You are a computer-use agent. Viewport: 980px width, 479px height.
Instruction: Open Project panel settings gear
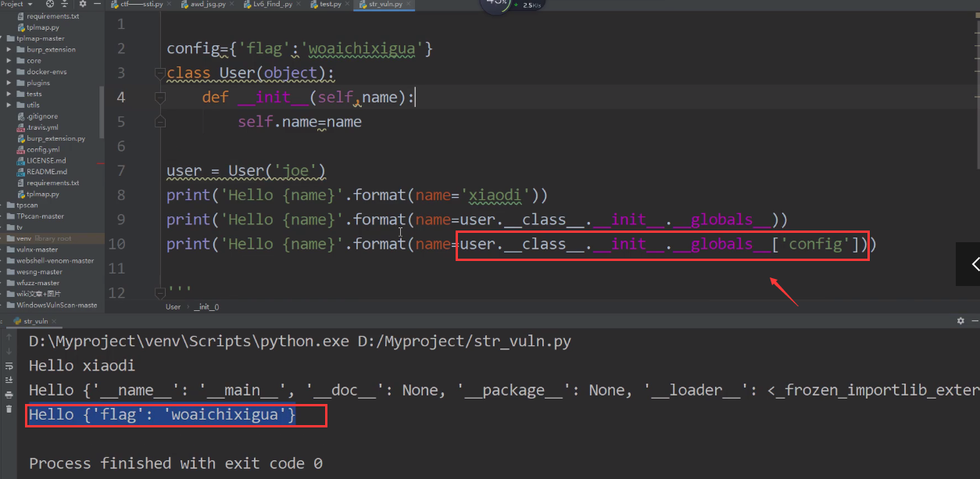click(82, 4)
